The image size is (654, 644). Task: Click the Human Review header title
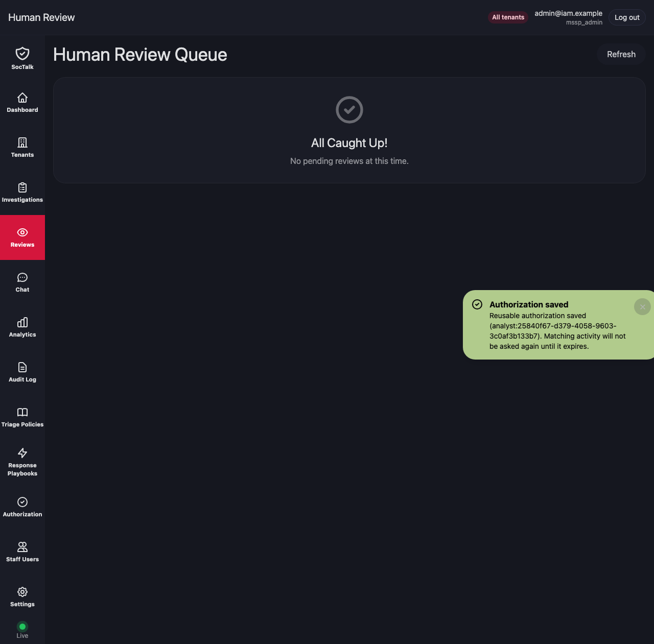click(x=41, y=17)
